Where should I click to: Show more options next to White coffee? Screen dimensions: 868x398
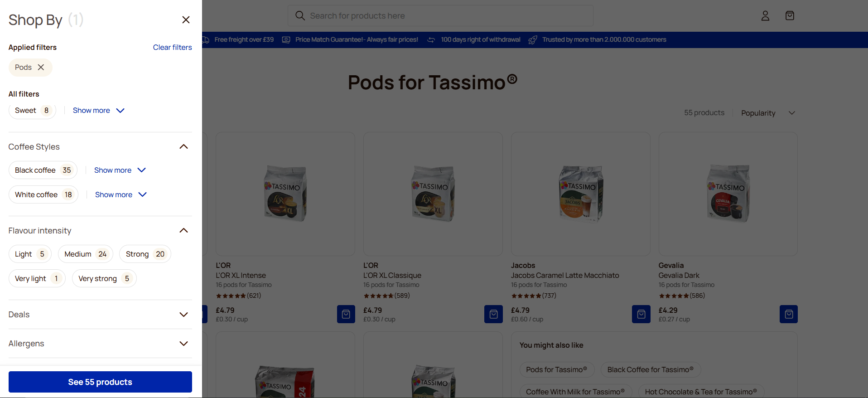point(121,195)
